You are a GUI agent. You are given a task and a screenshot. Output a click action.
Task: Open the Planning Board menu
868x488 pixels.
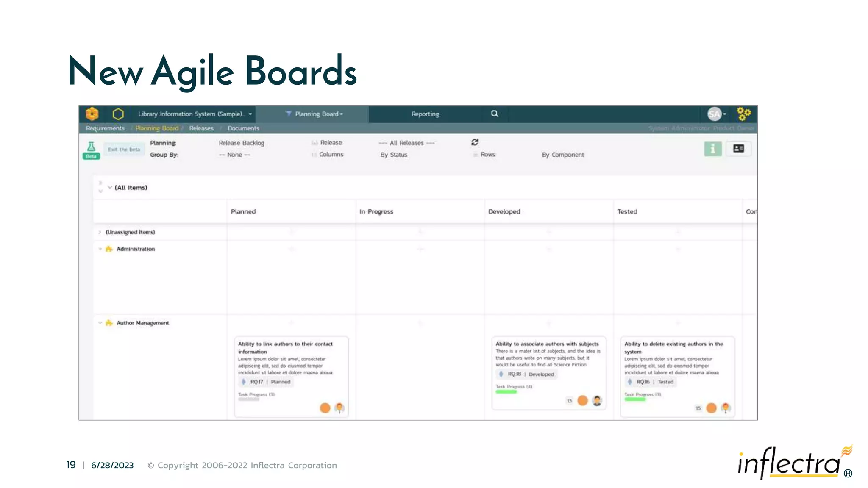[314, 114]
